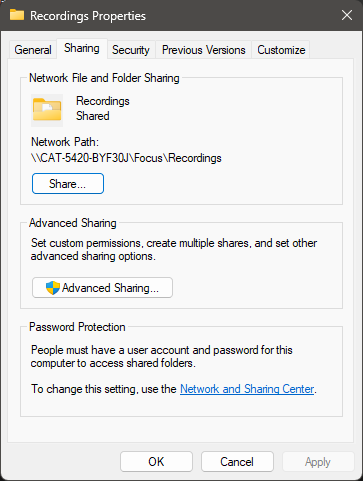Go to the Previous Versions tab

click(204, 50)
